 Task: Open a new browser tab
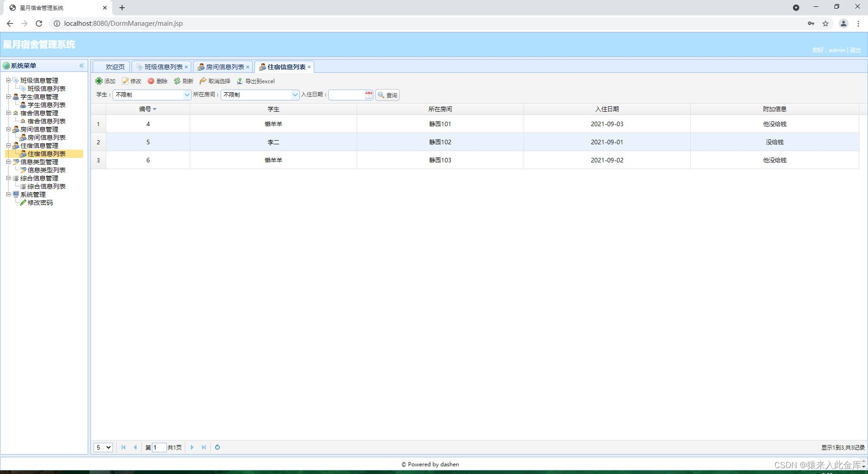pyautogui.click(x=122, y=8)
